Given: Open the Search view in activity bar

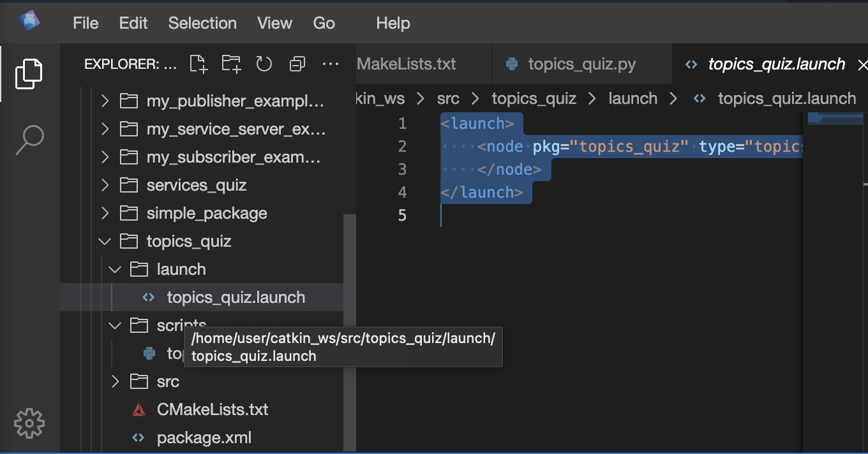Looking at the screenshot, I should [x=29, y=140].
